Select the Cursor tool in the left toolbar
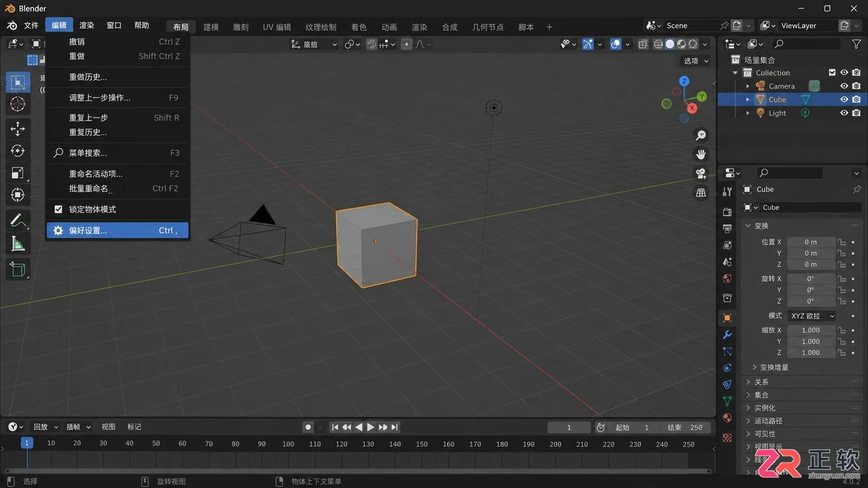The width and height of the screenshot is (868, 488). click(17, 104)
